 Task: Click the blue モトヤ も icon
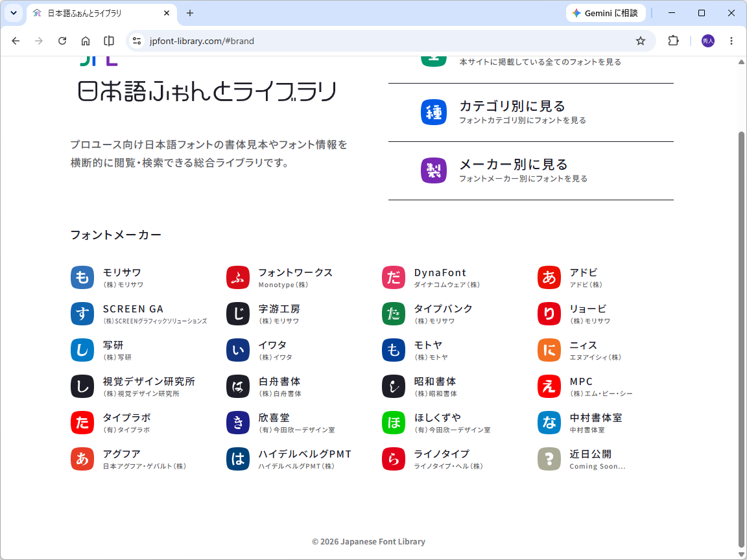[x=394, y=350]
